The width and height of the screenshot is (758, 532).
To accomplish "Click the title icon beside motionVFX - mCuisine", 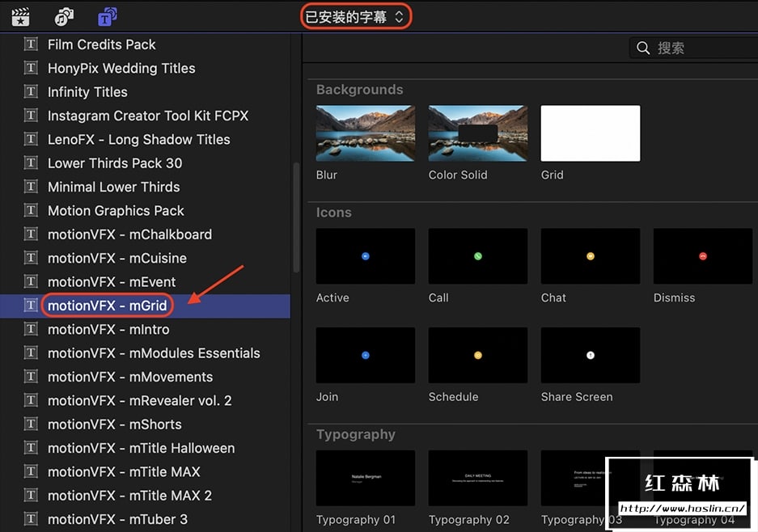I will point(31,258).
